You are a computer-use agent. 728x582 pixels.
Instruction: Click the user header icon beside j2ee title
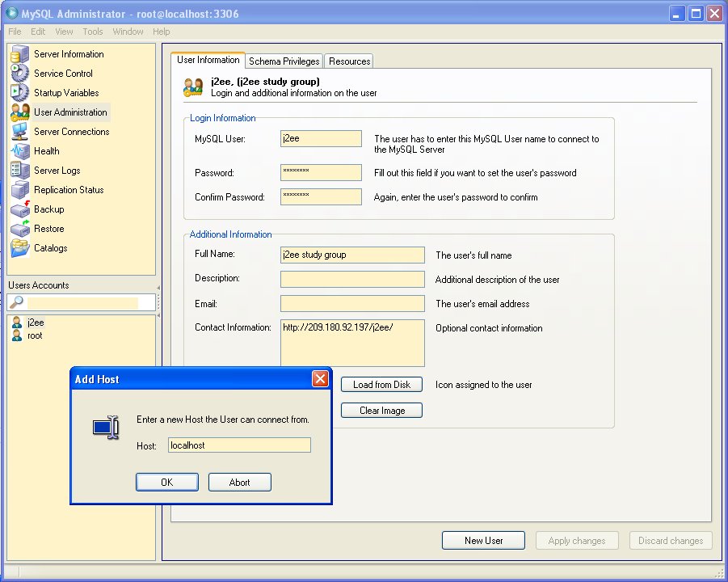pos(193,86)
